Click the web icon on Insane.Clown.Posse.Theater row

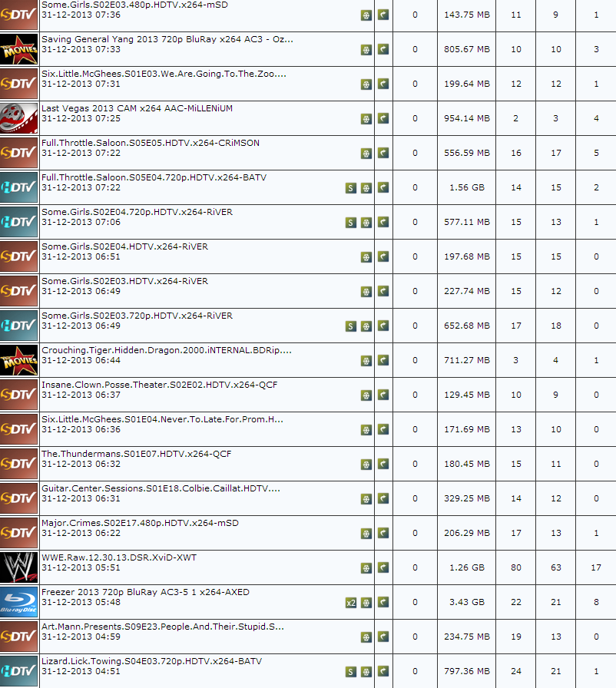366,395
